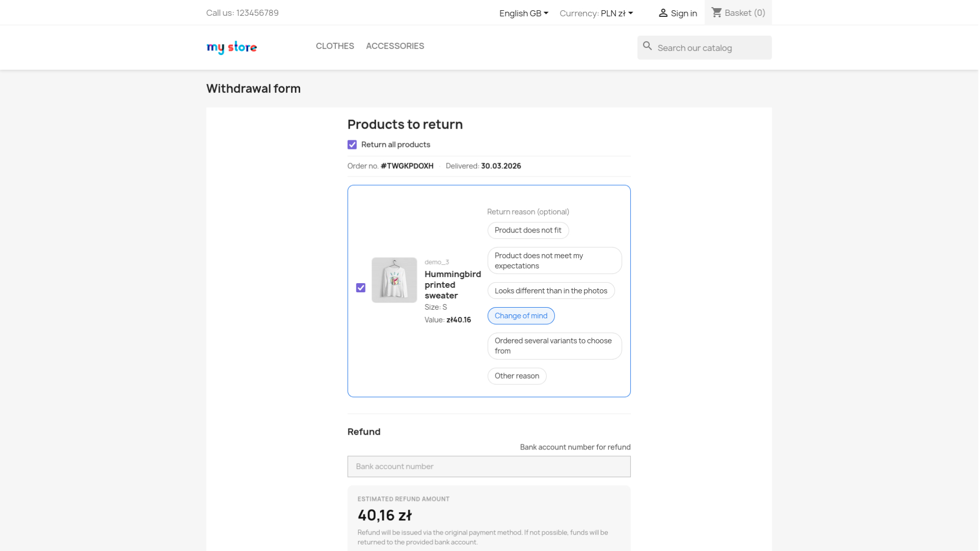Click the search magnifier icon
Viewport: 980px width, 551px height.
point(647,46)
